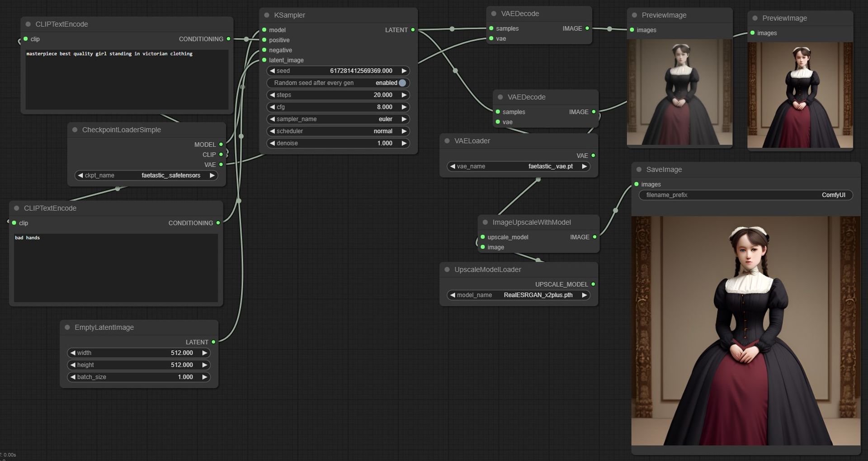The height and width of the screenshot is (461, 868).
Task: Open the scheduler normal dropdown
Action: point(338,131)
